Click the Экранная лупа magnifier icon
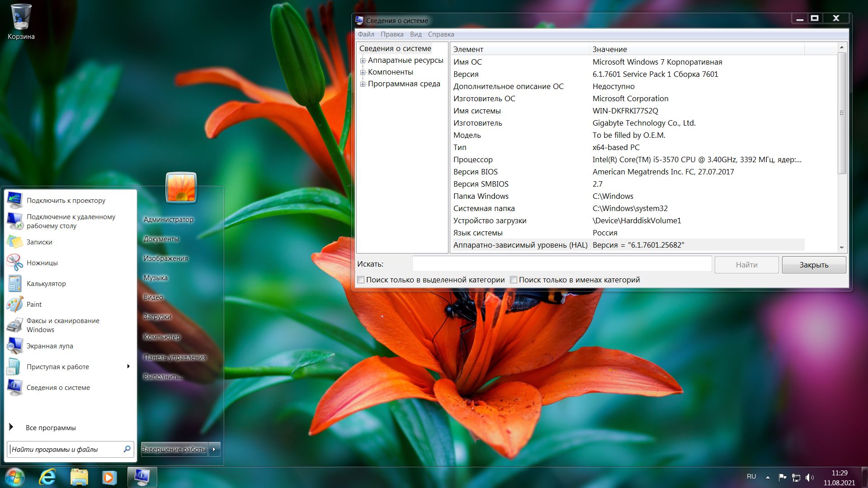Image resolution: width=868 pixels, height=488 pixels. coord(15,346)
